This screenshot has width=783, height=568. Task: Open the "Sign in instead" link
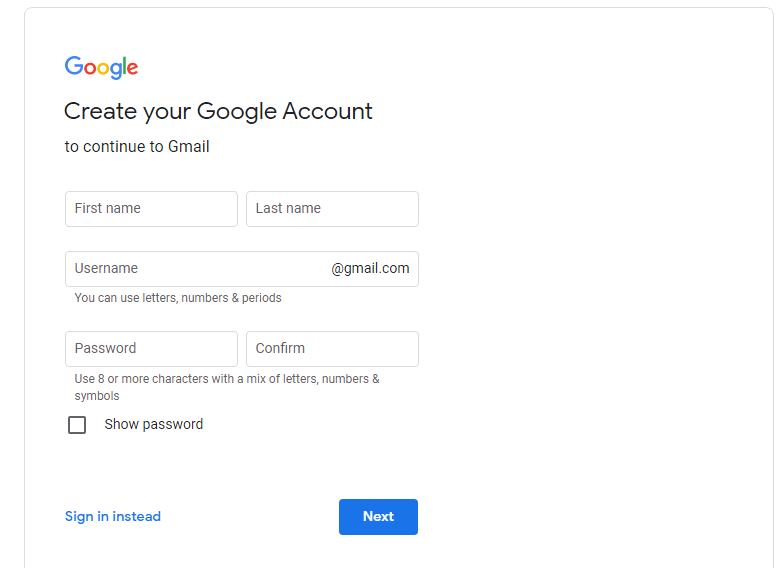[x=113, y=517]
